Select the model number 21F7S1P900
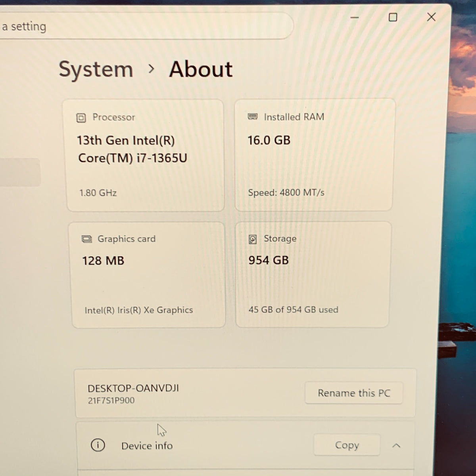Image resolution: width=476 pixels, height=476 pixels. (x=111, y=401)
